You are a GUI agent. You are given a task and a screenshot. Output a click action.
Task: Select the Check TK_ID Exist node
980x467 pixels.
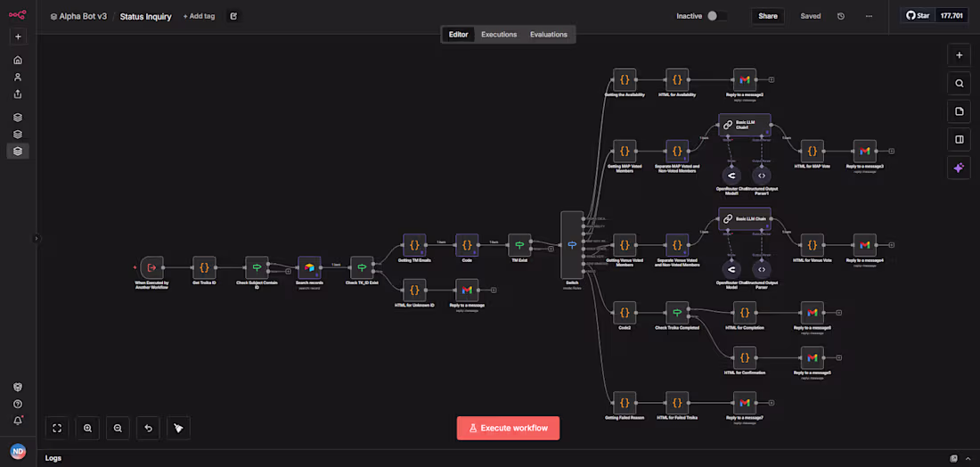[x=362, y=267]
